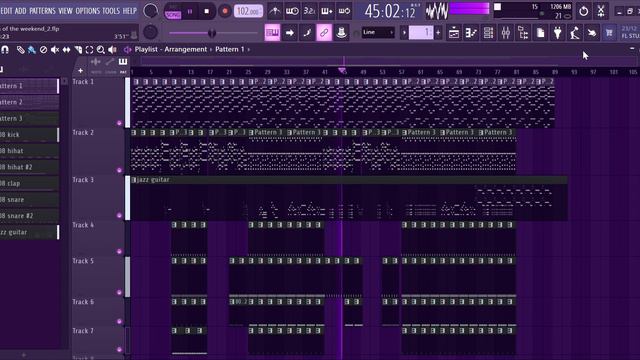Select the Slip tool
The image size is (640, 360).
[66, 50]
